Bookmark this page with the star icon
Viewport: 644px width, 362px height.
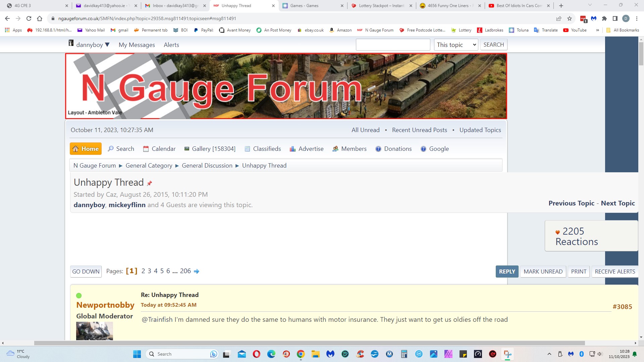pyautogui.click(x=570, y=18)
